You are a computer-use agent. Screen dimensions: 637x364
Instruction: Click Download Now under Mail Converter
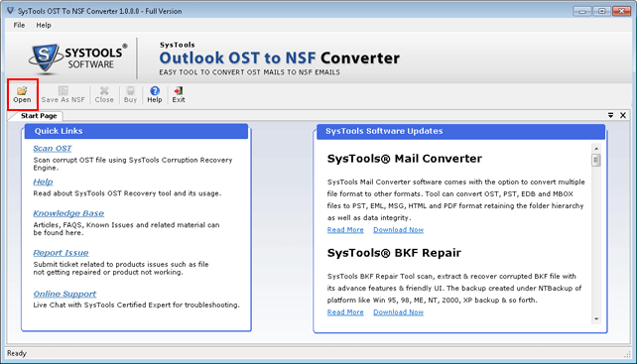(x=399, y=230)
